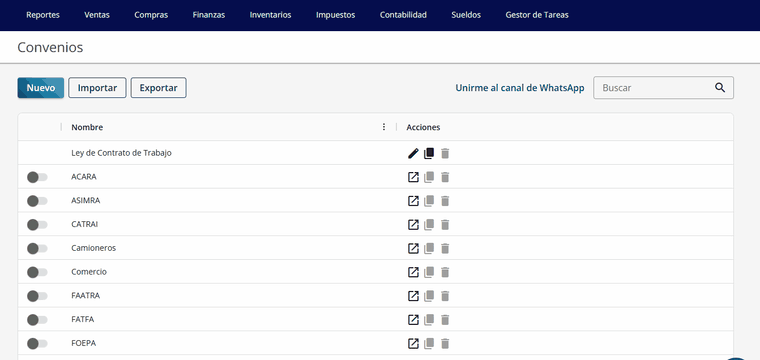Open ACARA convenio in external view

pos(413,177)
